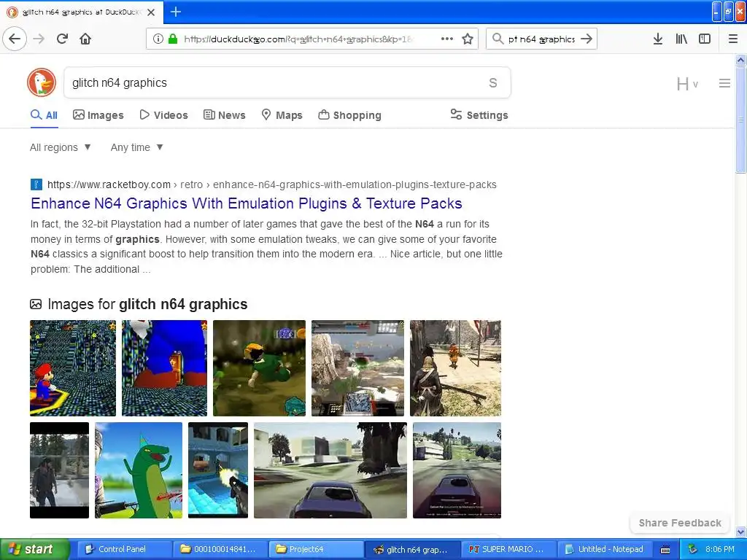Image resolution: width=747 pixels, height=560 pixels.
Task: Open the Zelda Link forest thumbnail
Action: click(259, 368)
